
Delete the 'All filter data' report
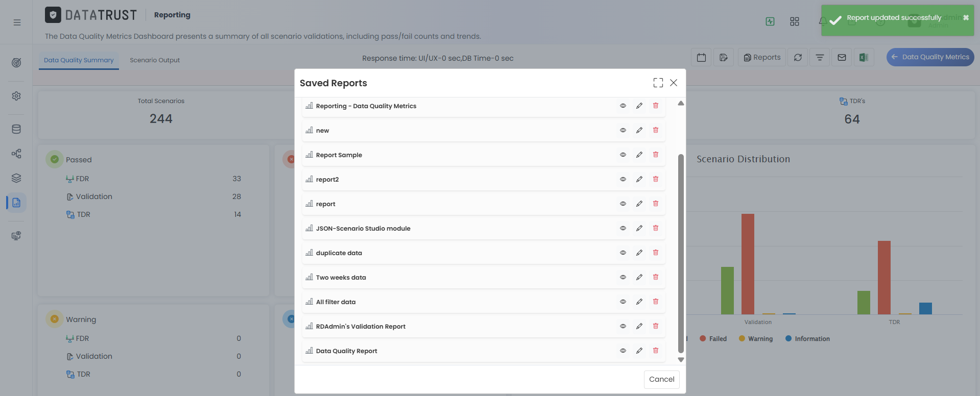pos(656,302)
